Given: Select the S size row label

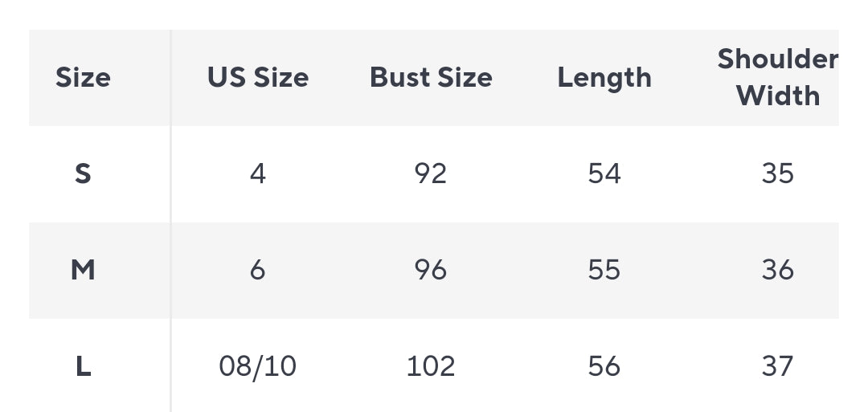Looking at the screenshot, I should (83, 173).
